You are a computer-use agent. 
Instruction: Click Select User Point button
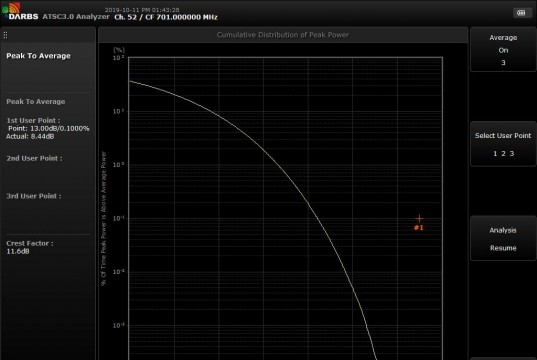click(503, 144)
